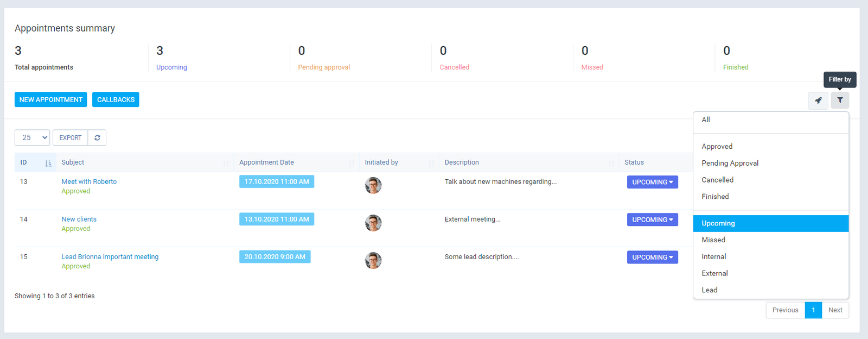Click the rocket icon button
Viewport: 868px width, 339px height.
click(818, 101)
